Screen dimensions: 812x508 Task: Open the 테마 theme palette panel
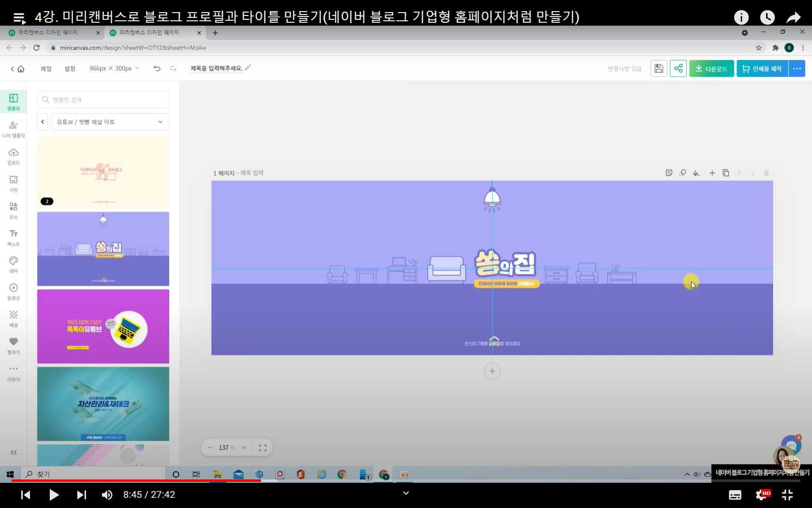14,265
